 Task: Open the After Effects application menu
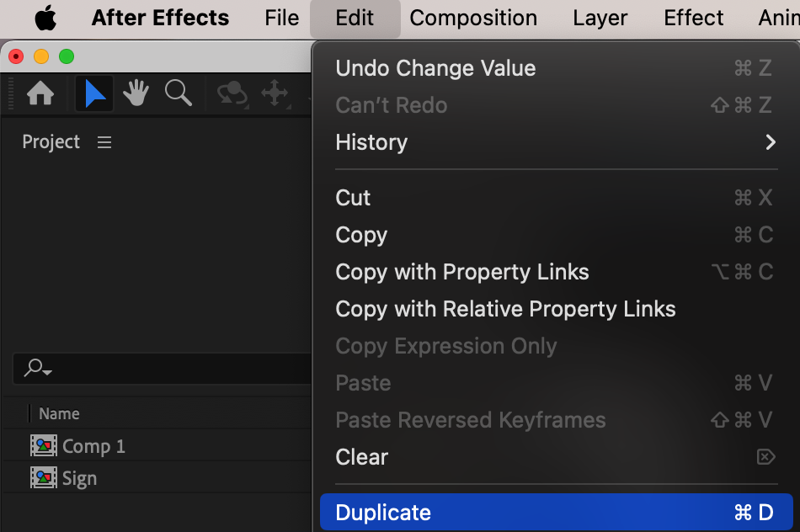point(160,18)
